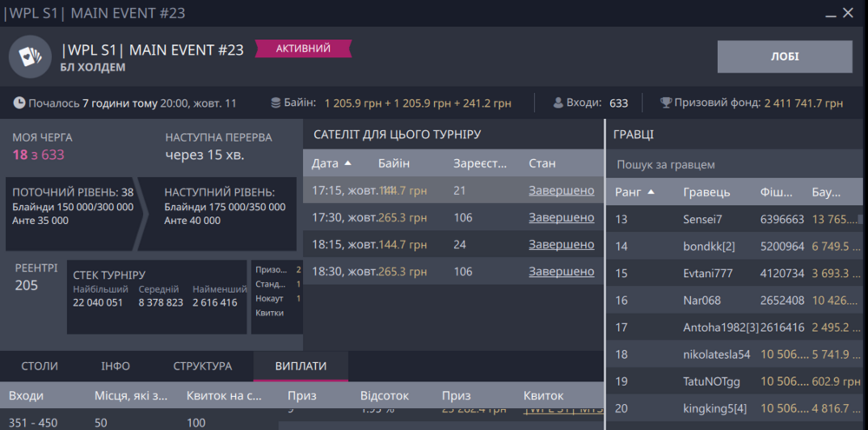Click the АКТИВНИЙ status badge

(303, 49)
